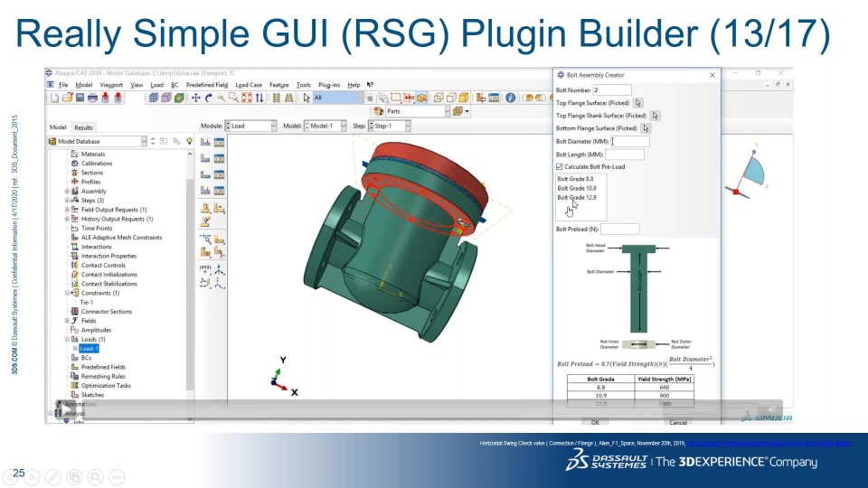The height and width of the screenshot is (488, 868).
Task: Collapse the Constraints (1) tree node
Action: tap(67, 293)
